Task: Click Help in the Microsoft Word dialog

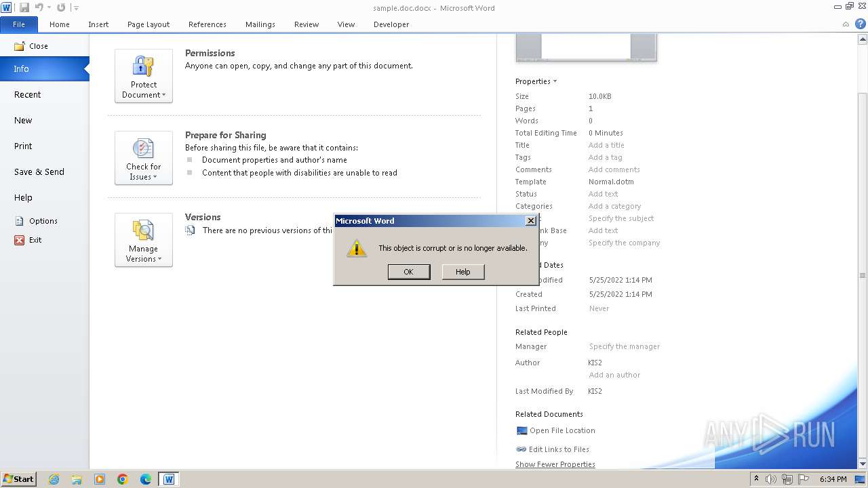Action: (x=463, y=272)
